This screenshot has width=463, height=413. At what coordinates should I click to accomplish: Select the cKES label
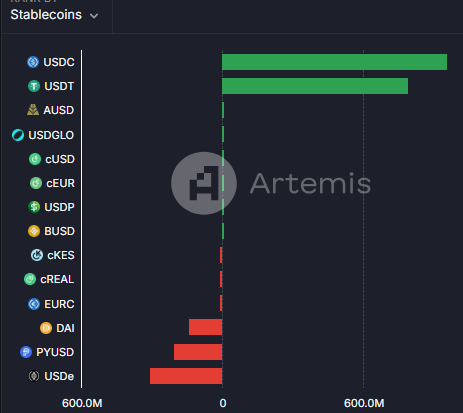pos(61,255)
